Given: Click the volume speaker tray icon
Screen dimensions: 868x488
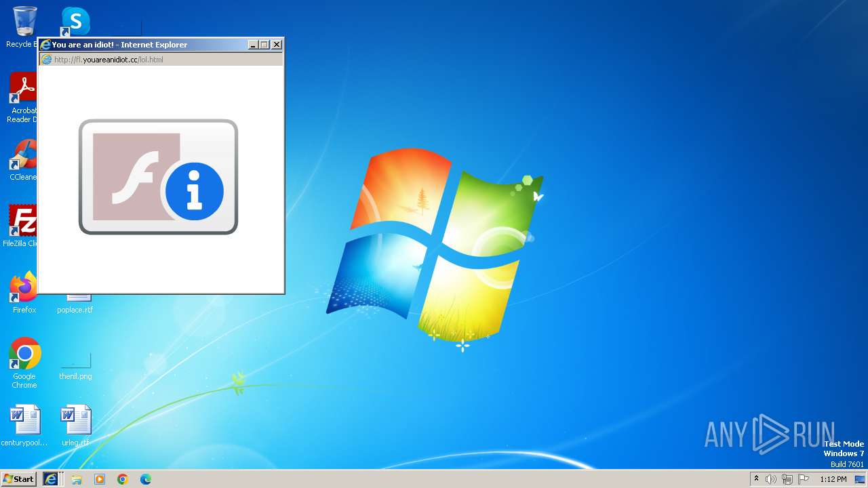Looking at the screenshot, I should pos(771,479).
